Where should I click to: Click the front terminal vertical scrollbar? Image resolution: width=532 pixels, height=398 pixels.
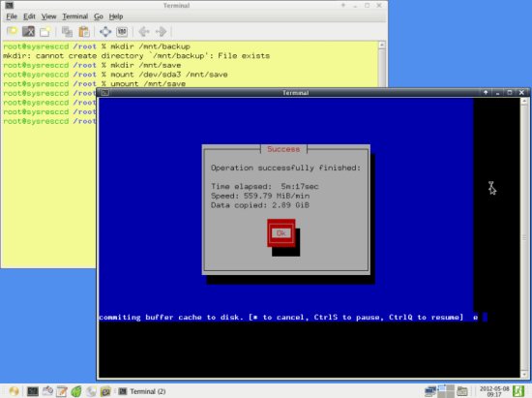(x=524, y=237)
